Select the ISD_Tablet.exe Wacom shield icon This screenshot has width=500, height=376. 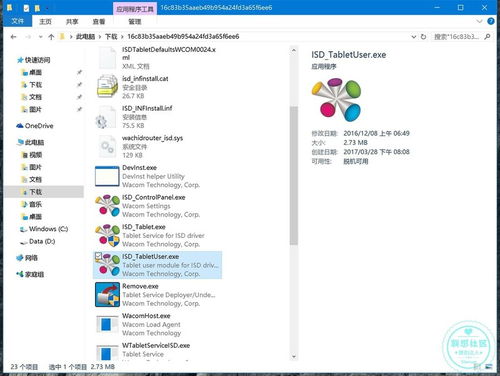(107, 235)
